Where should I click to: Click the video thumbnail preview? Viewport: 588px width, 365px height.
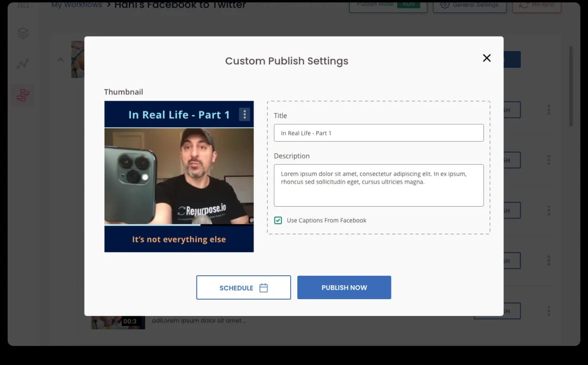point(179,177)
